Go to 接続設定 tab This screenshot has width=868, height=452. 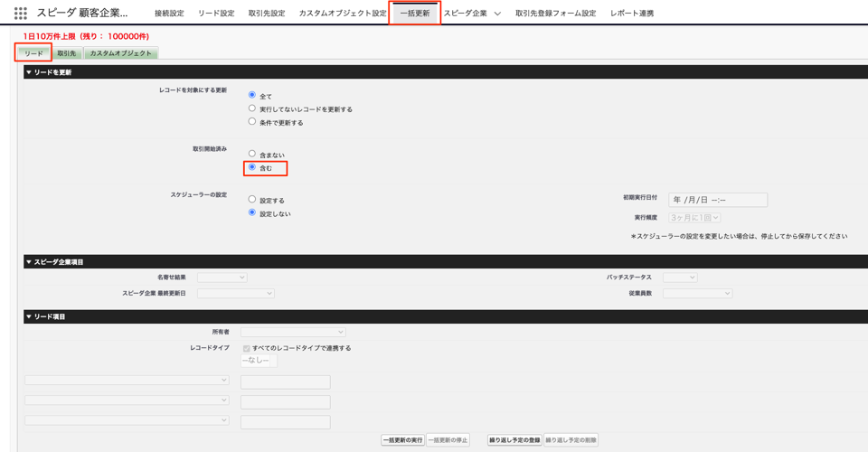click(x=169, y=14)
